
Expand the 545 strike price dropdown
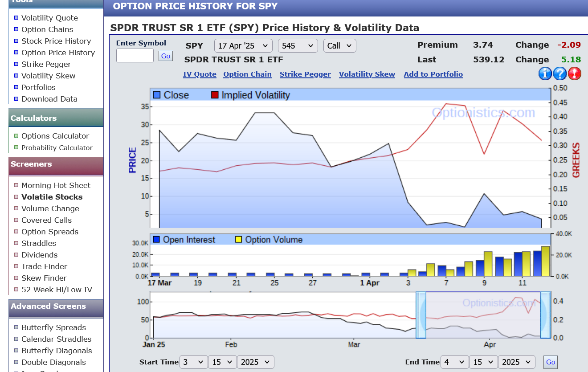(298, 45)
